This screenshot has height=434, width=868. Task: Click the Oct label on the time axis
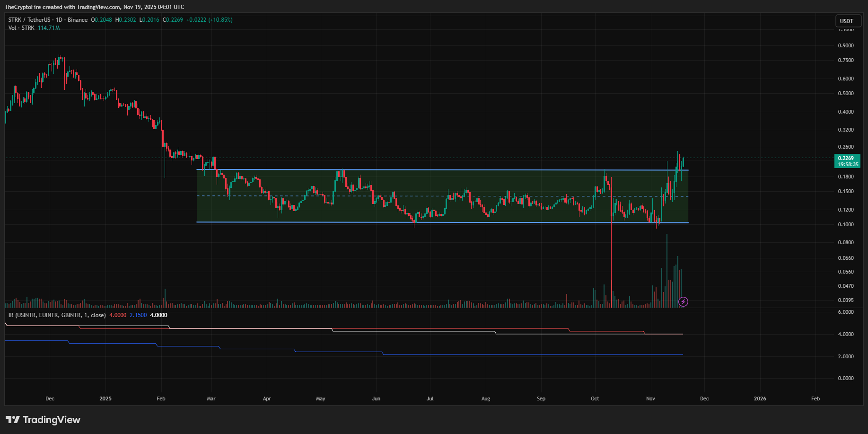tap(595, 399)
